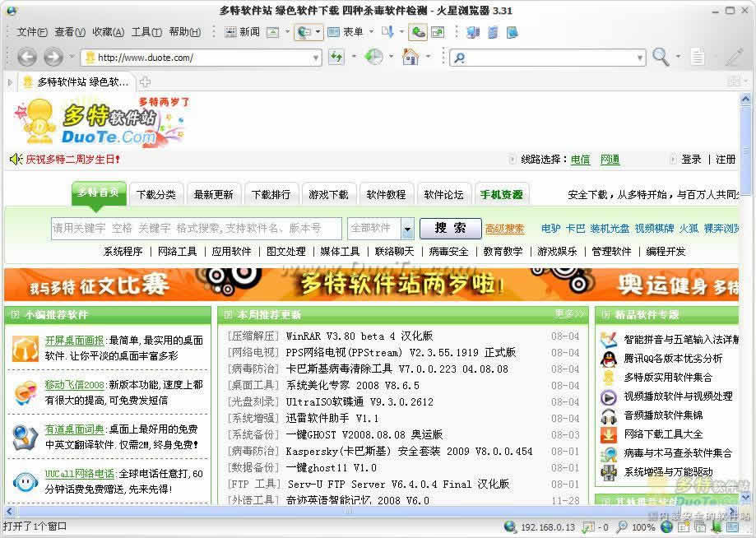Click in the site keyword search field
Image resolution: width=756 pixels, height=538 pixels.
[197, 228]
